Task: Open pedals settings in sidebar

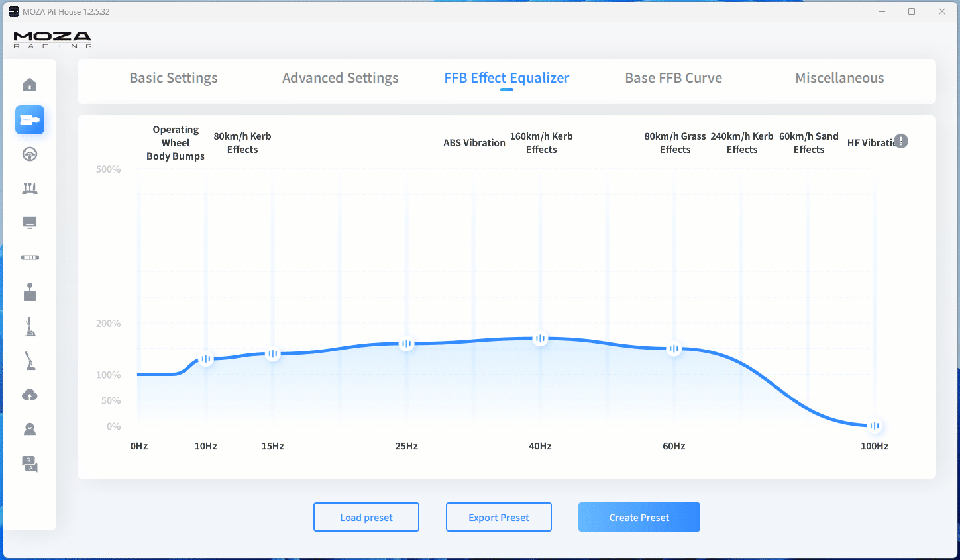Action: tap(30, 189)
